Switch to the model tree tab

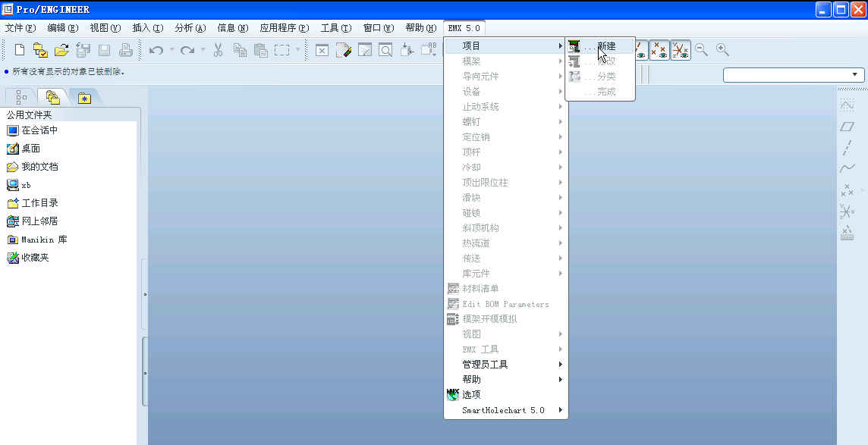(21, 97)
